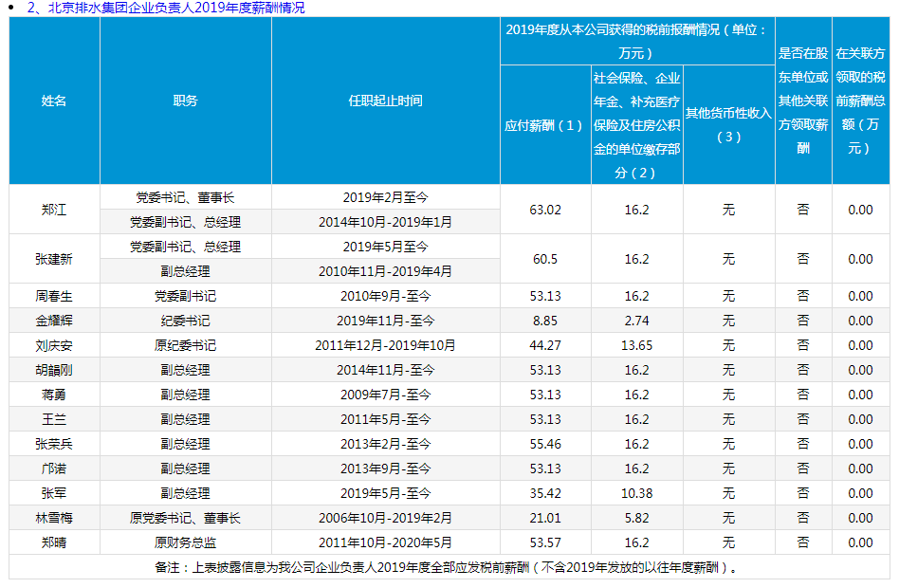
Task: Click the date cell 2011年10月-2020年5月
Action: click(385, 543)
